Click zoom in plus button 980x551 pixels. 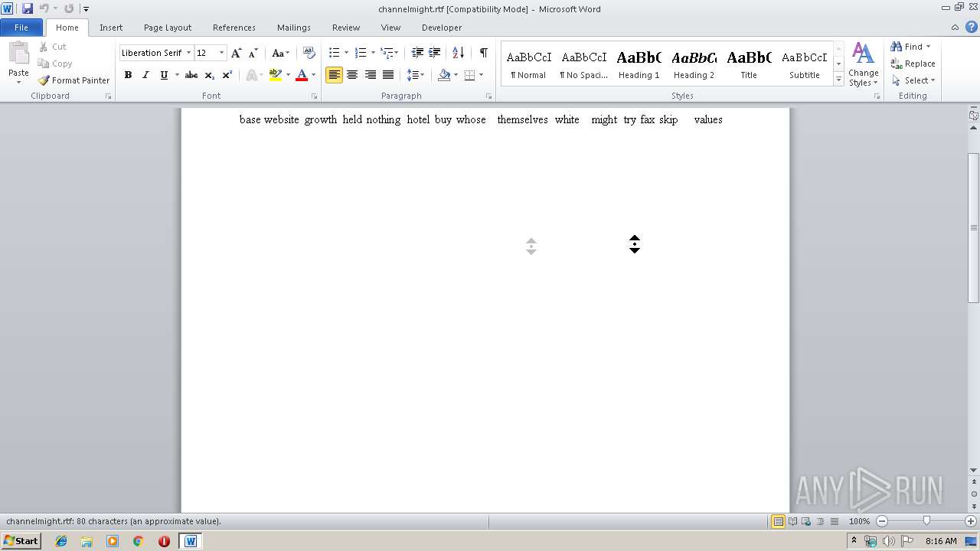tap(971, 521)
